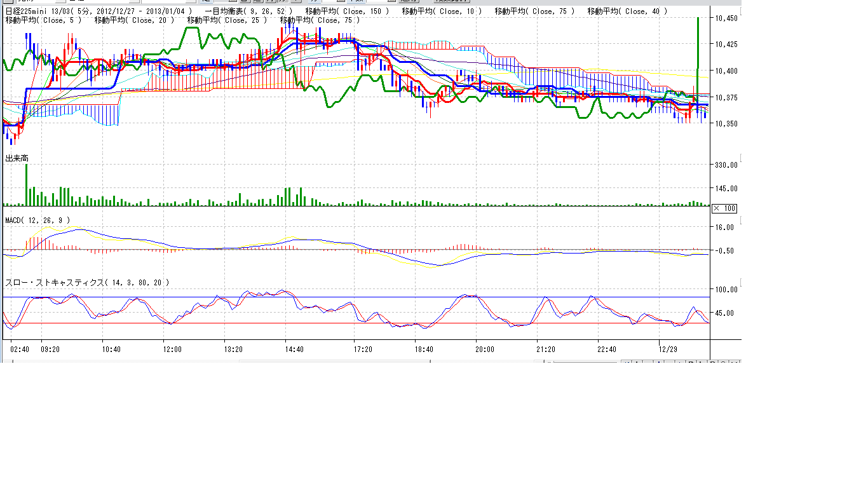Image resolution: width=868 pixels, height=488 pixels.
Task: Click the horizontal scrollbar below the chart
Action: 334,362
